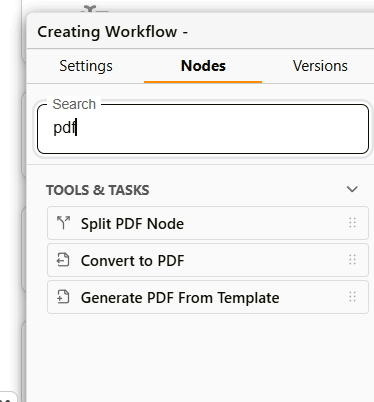Select the Generate PDF From Template label

[x=180, y=298]
